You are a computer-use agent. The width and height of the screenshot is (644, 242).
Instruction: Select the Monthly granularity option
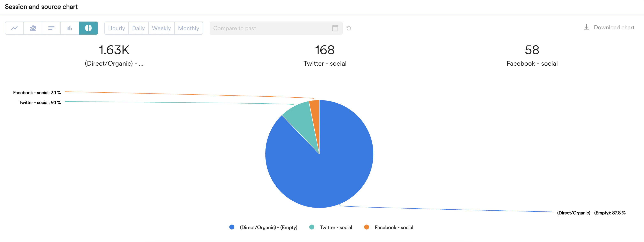(x=188, y=28)
